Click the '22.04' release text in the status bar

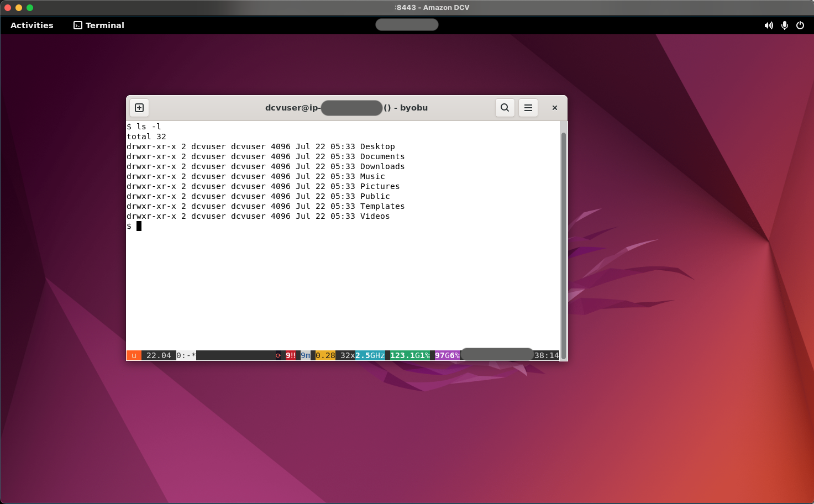point(159,355)
